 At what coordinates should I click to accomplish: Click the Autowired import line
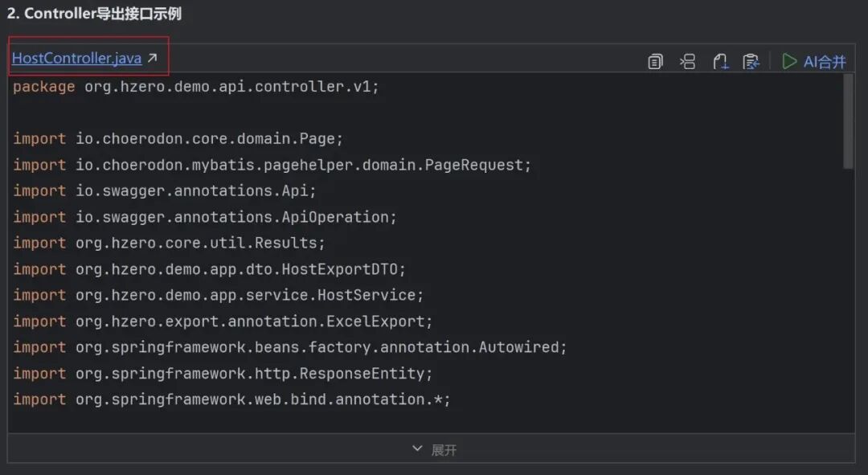pos(289,347)
